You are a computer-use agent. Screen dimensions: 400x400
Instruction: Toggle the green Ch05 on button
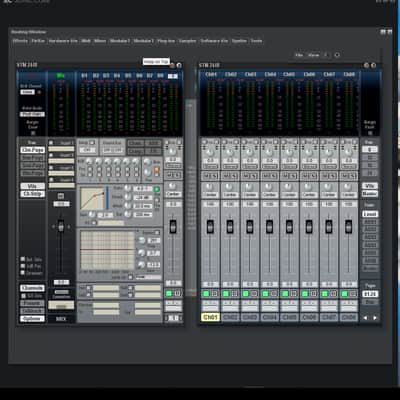tap(285, 294)
